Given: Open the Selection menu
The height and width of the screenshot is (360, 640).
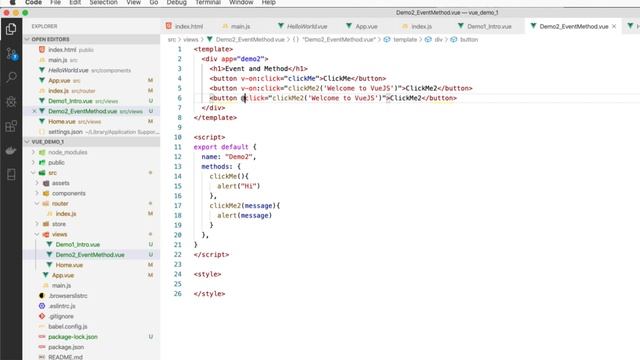Looking at the screenshot, I should point(103,2).
